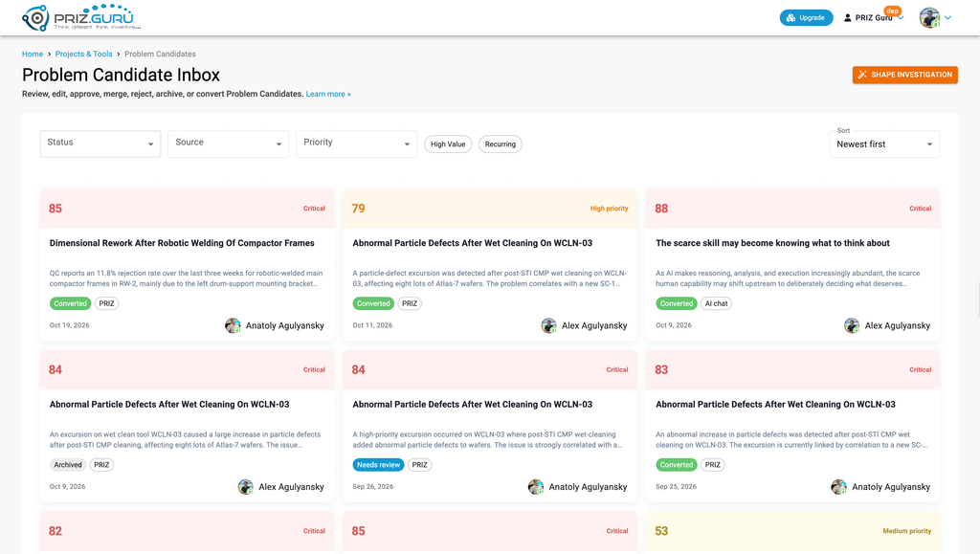Click the Sep 26, 2026 date
Screen dimensions: 980x554
(x=373, y=487)
